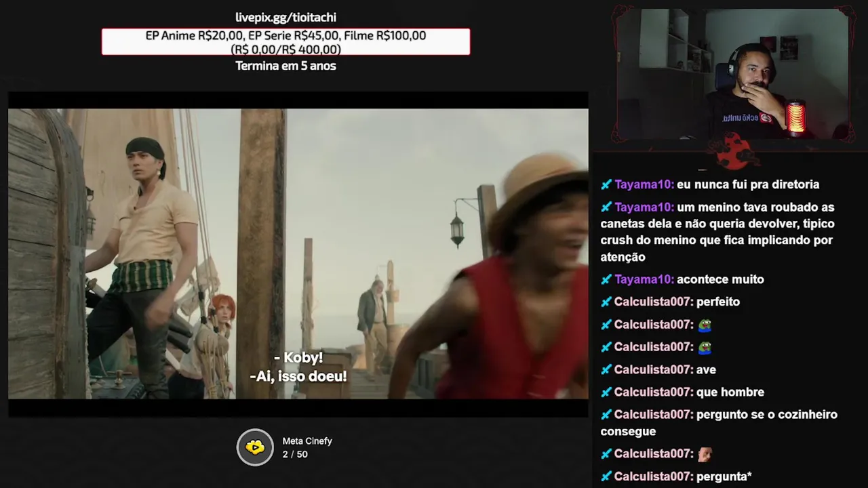The image size is (868, 488).
Task: Click Calculista007 username in 'que hombre' message
Action: (x=654, y=392)
